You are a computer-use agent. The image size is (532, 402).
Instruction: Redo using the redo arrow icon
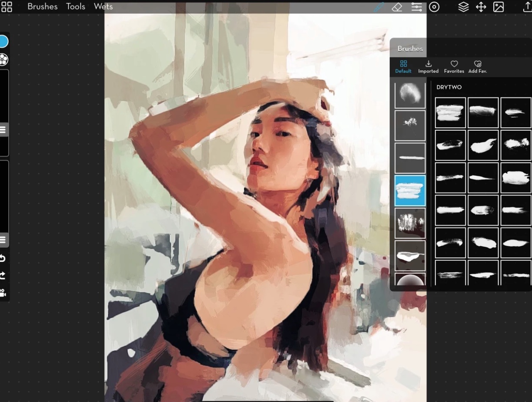point(3,276)
